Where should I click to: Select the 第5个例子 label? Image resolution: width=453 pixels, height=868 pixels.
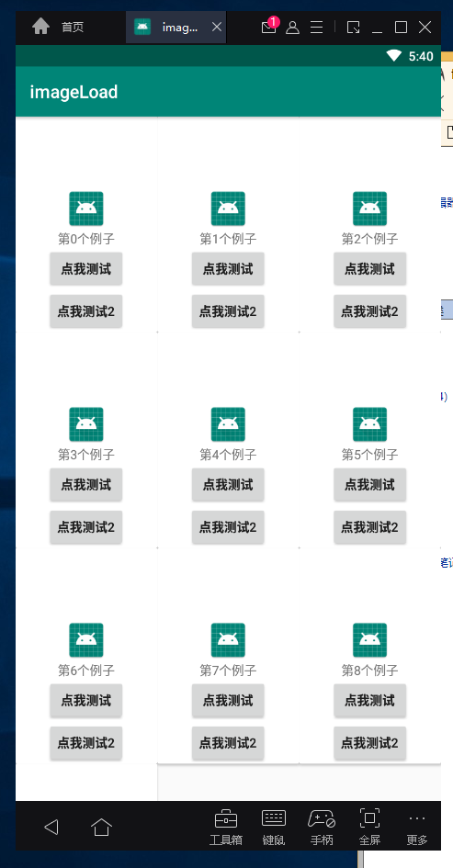[x=370, y=455]
